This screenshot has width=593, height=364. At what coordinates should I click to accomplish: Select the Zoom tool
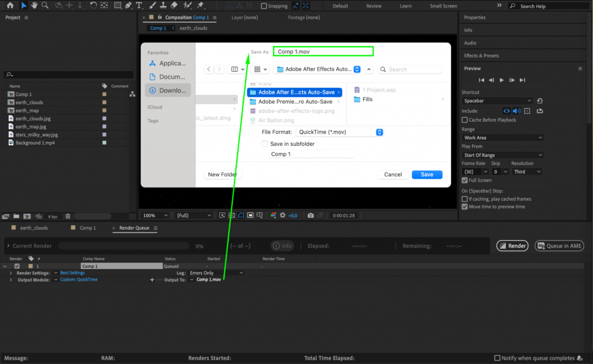point(45,6)
